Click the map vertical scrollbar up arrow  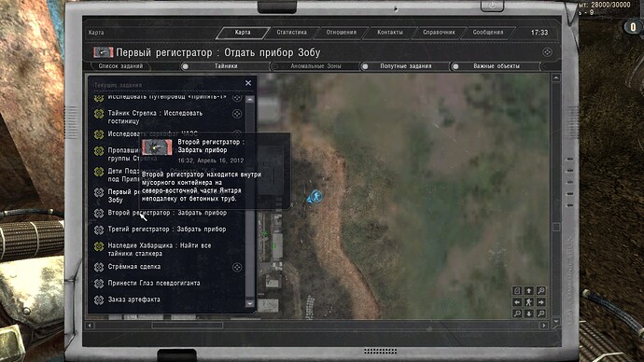click(x=555, y=78)
